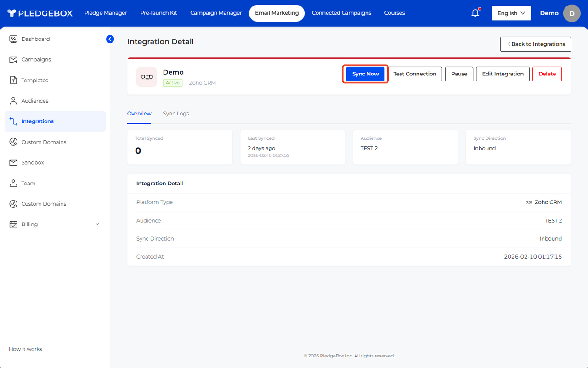
Task: Click the notification bell icon
Action: click(x=475, y=13)
